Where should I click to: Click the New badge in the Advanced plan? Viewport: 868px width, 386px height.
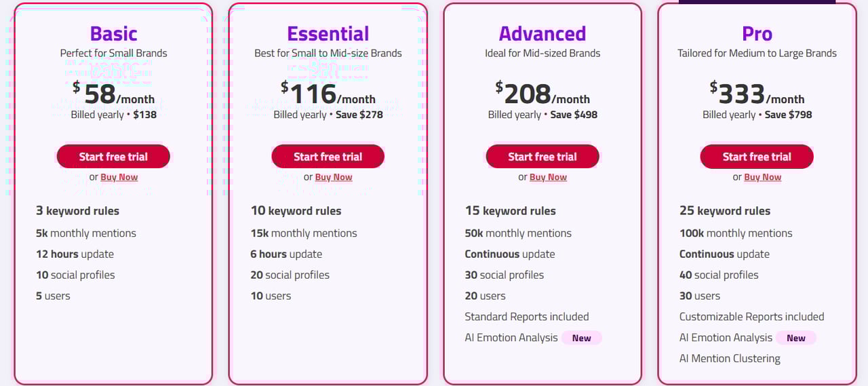point(581,338)
